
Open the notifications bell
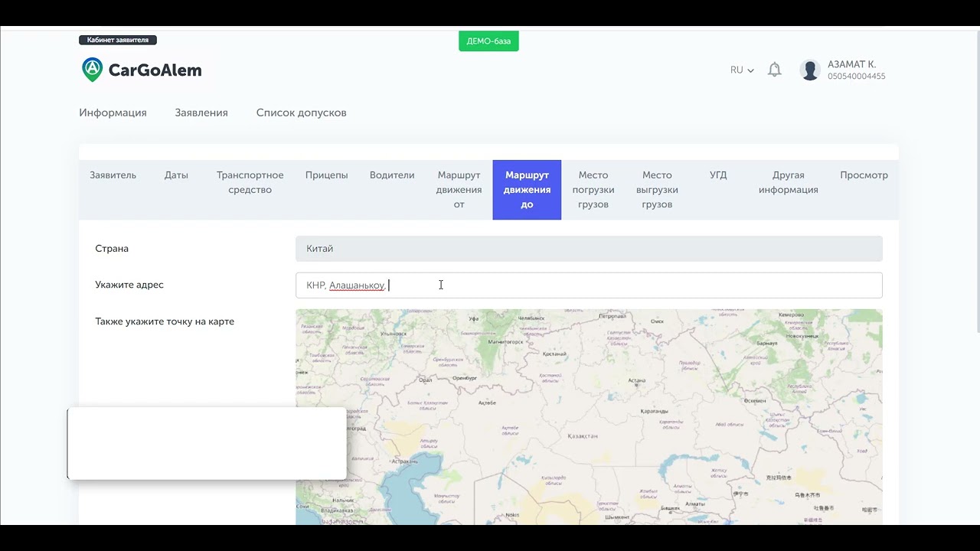click(x=775, y=70)
